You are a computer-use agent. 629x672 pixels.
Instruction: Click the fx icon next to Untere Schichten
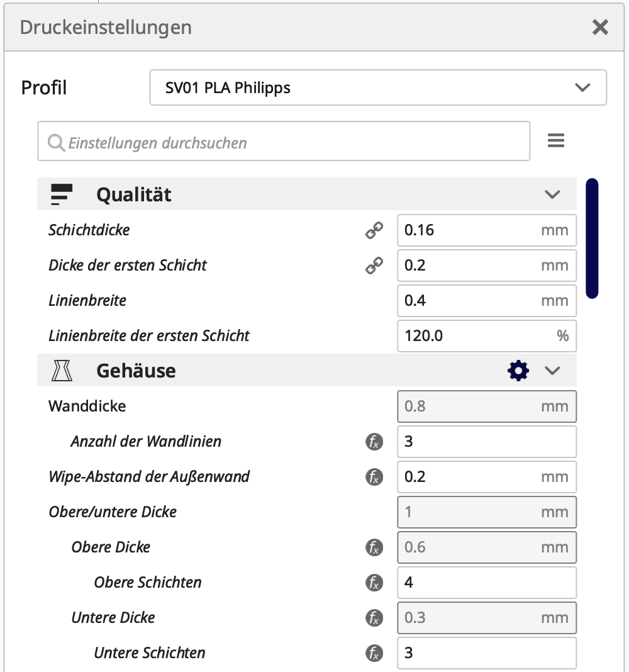click(374, 652)
